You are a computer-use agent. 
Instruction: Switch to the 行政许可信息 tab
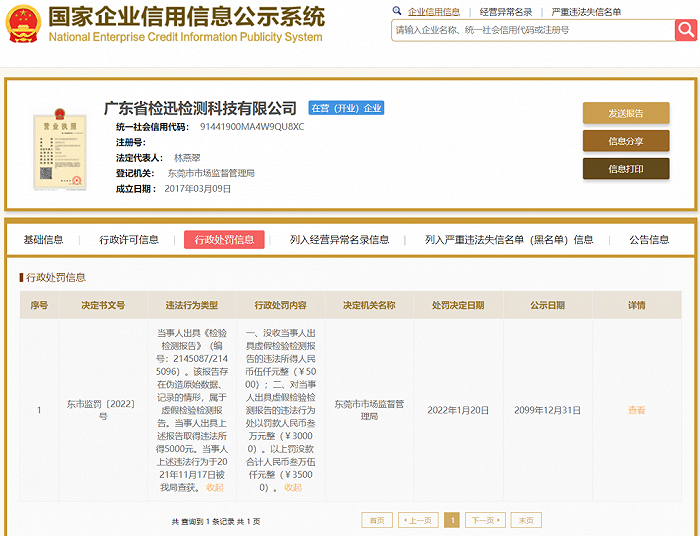[x=129, y=240]
